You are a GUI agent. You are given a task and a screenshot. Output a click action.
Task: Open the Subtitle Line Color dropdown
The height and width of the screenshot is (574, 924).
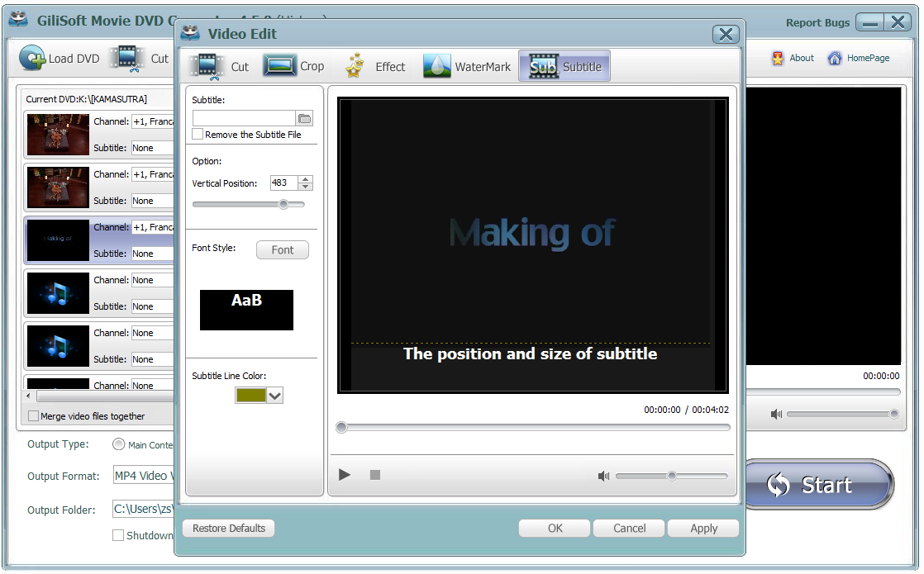pos(273,395)
